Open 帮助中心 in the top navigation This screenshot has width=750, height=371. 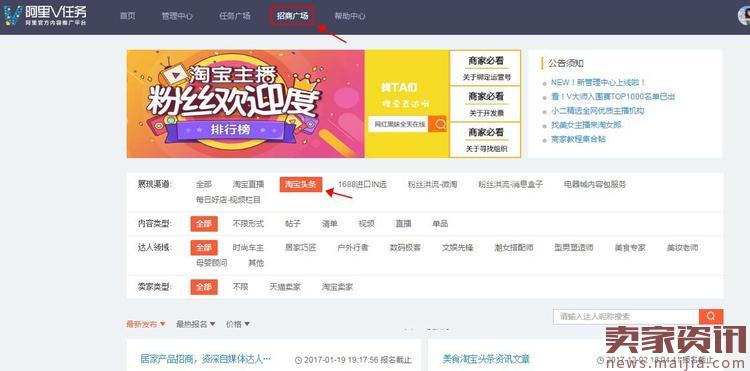tap(350, 16)
